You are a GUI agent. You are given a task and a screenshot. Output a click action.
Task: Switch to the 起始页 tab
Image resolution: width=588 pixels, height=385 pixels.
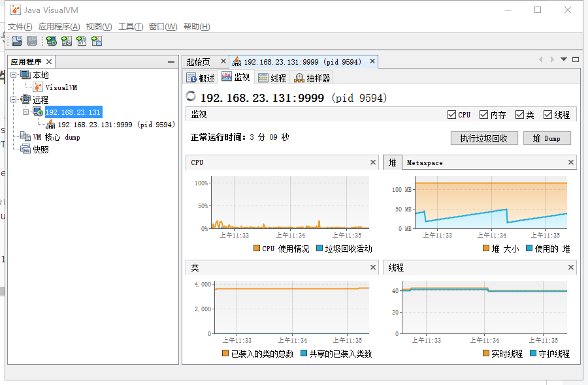tap(199, 62)
